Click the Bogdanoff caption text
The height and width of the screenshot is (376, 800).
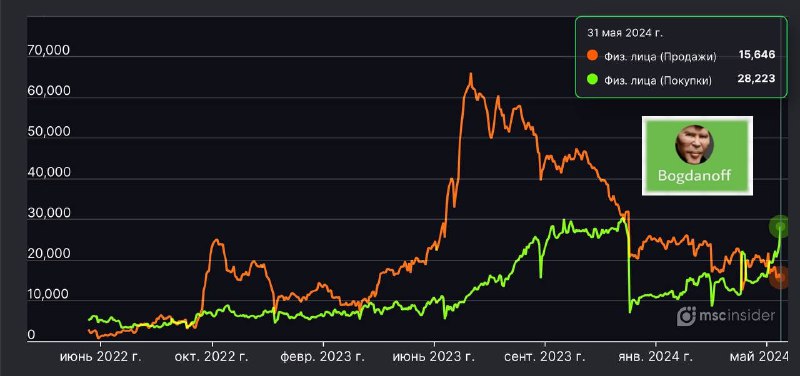pyautogui.click(x=694, y=177)
